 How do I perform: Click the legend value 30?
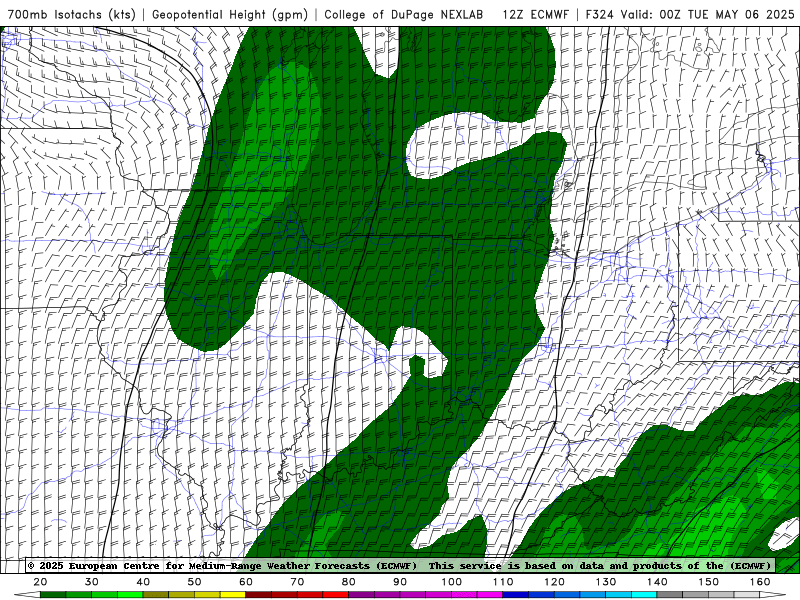tap(92, 582)
